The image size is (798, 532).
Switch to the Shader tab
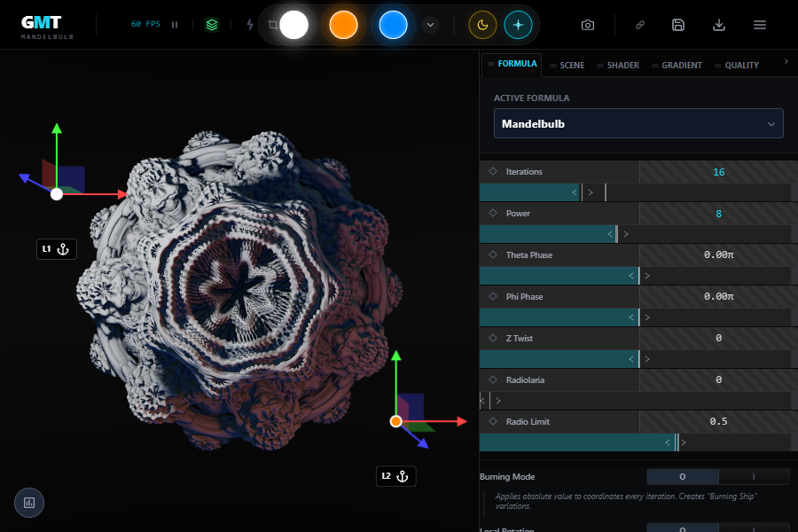(x=618, y=65)
